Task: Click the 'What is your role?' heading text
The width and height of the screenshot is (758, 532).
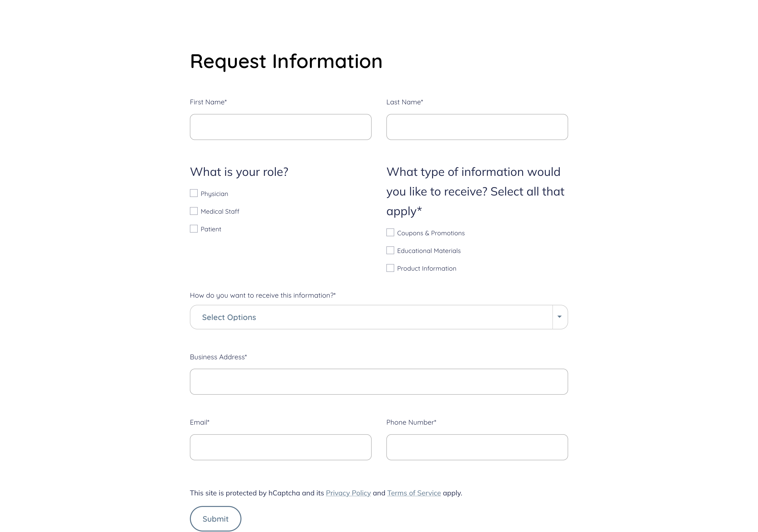Action: tap(239, 172)
